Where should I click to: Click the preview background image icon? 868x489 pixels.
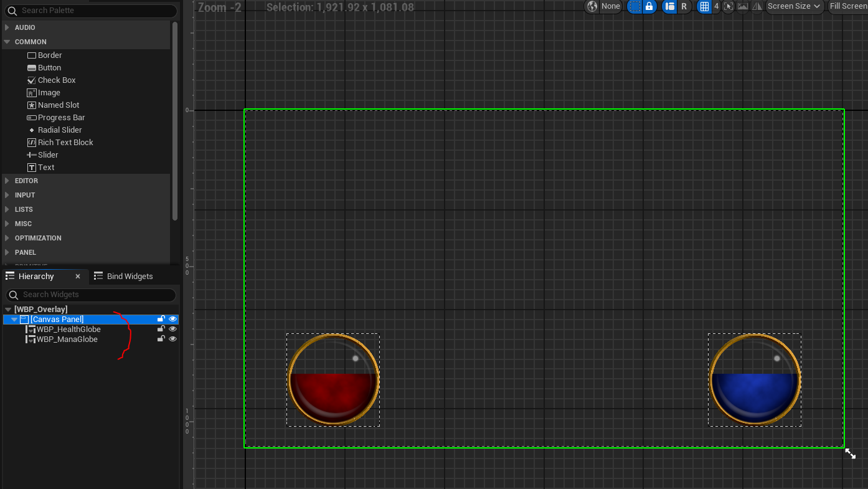[743, 6]
